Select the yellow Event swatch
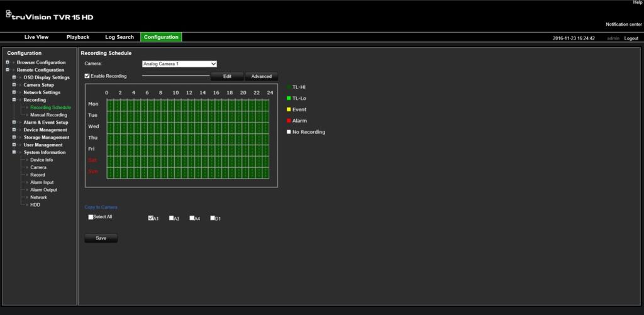 289,109
